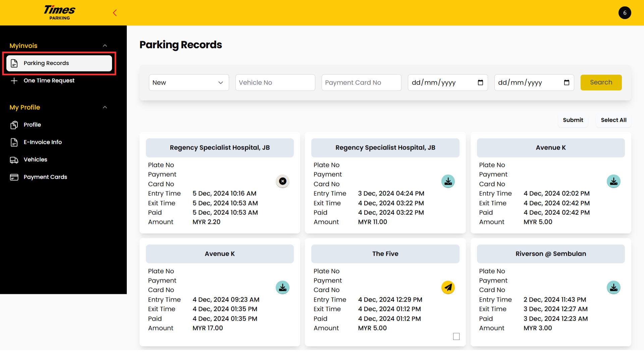Collapse the Myinvois section chevron
This screenshot has height=362, width=644.
click(105, 46)
